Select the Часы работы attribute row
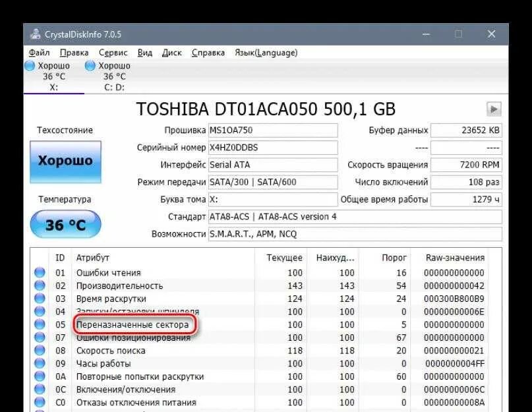This screenshot has height=412, width=532. pyautogui.click(x=260, y=363)
